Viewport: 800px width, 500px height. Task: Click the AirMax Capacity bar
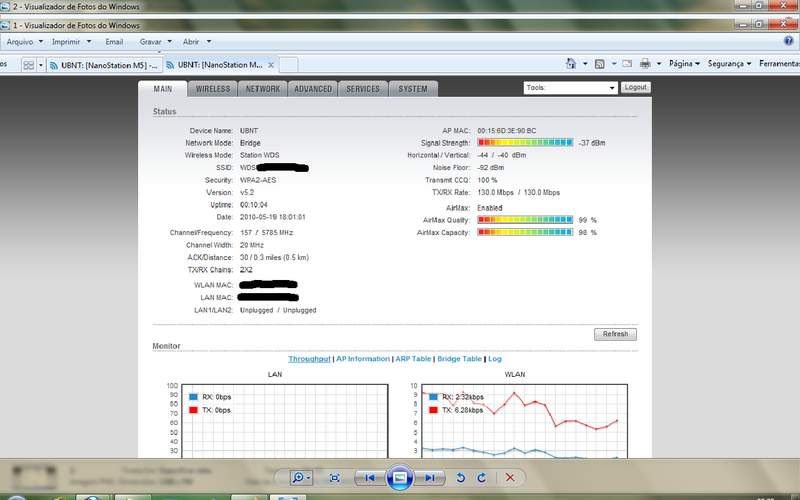(525, 232)
